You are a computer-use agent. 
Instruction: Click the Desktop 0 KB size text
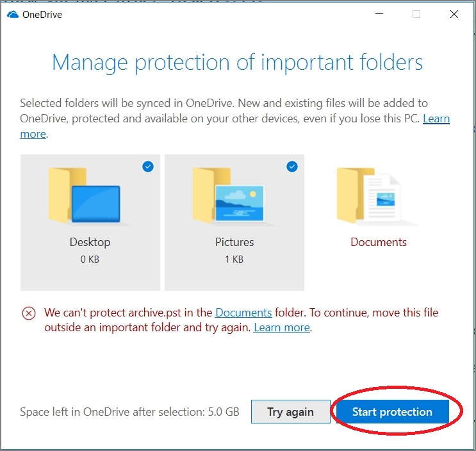click(90, 259)
